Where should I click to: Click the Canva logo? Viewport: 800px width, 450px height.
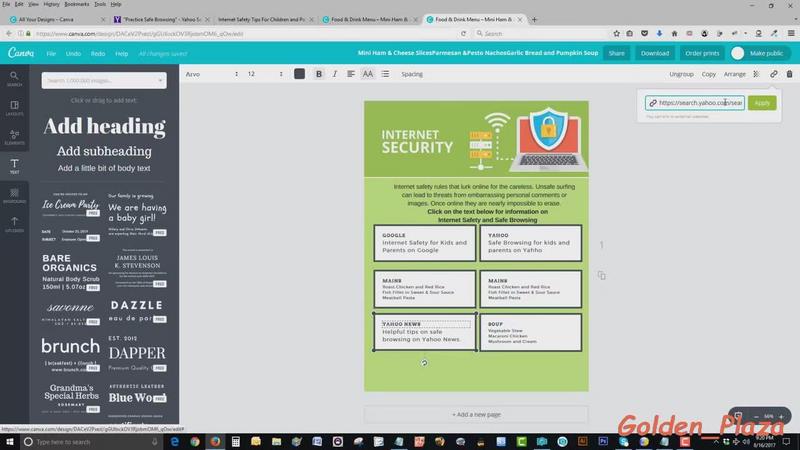click(21, 53)
